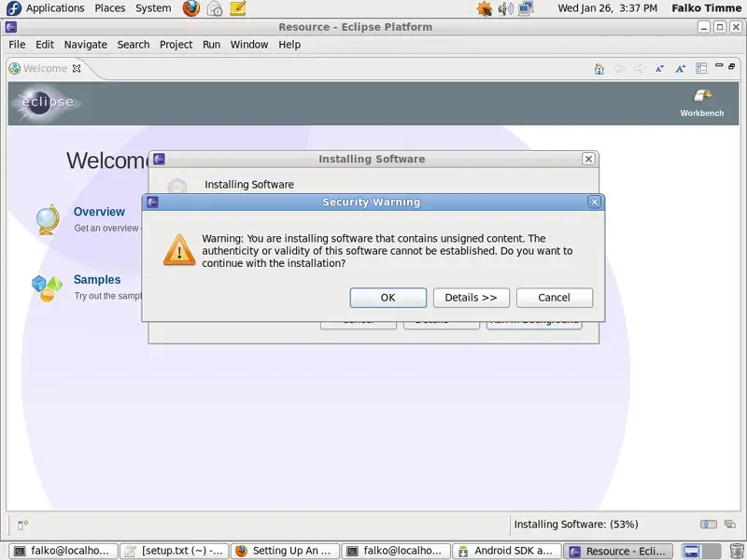Show progress view via status bar icon
This screenshot has width=747, height=560.
[x=729, y=525]
